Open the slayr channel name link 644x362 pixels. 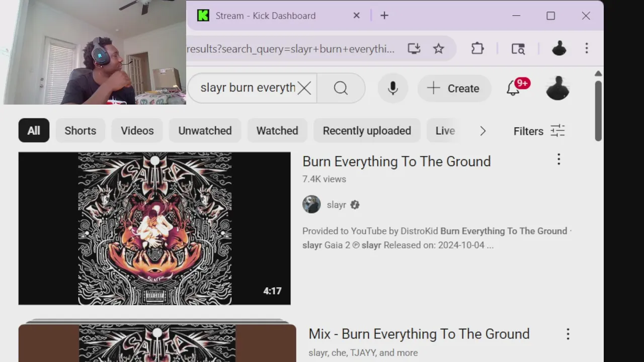tap(336, 205)
